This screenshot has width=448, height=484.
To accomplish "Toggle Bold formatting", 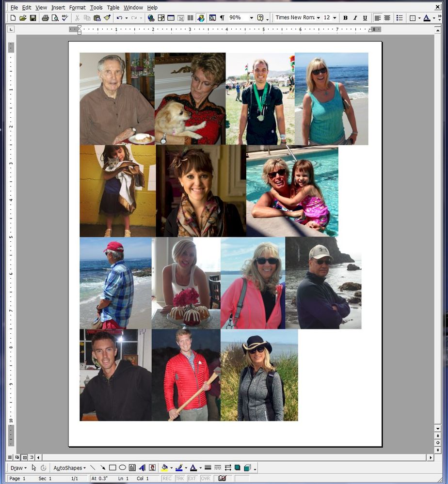I will (345, 18).
